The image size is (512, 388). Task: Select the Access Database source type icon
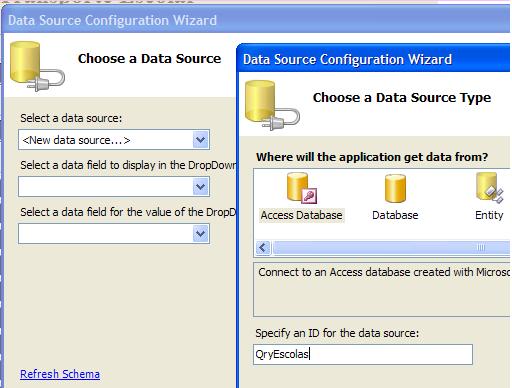click(x=302, y=188)
